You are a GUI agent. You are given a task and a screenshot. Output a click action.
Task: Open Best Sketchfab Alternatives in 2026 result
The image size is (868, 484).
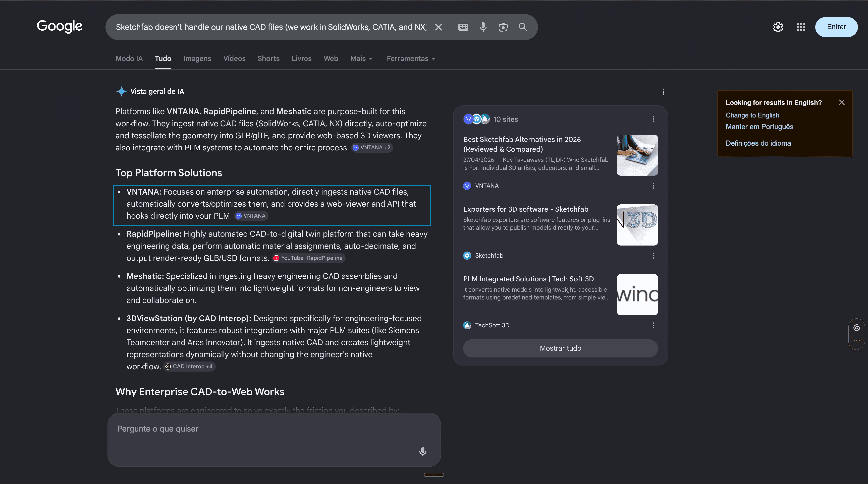(x=522, y=144)
